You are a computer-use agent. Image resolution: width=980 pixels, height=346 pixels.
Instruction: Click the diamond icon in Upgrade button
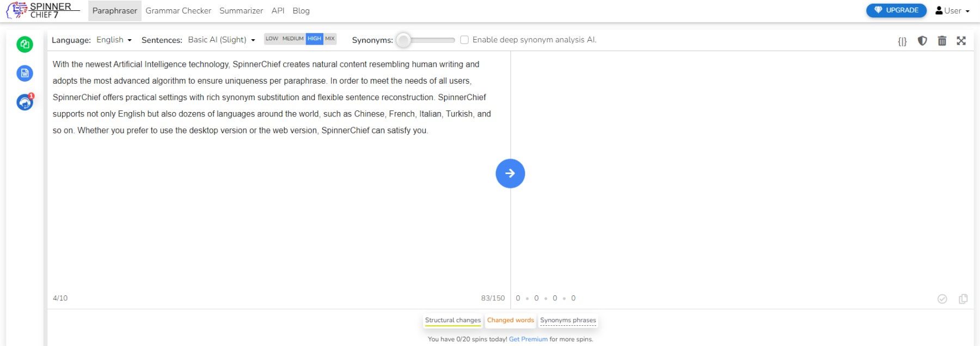(878, 10)
